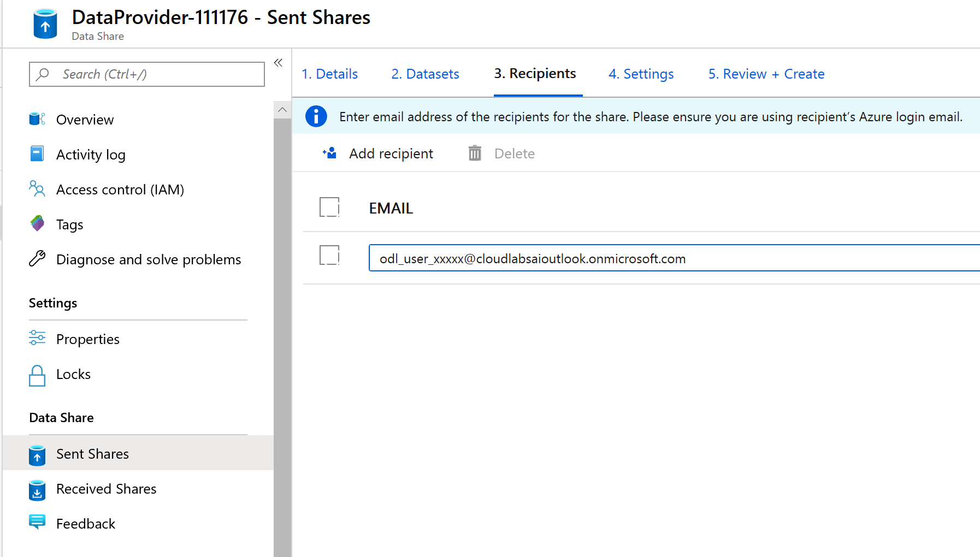Screen dimensions: 980x557
Task: Click the 'DataProvider-111176 - Sent Shares' title
Action: pyautogui.click(x=221, y=17)
